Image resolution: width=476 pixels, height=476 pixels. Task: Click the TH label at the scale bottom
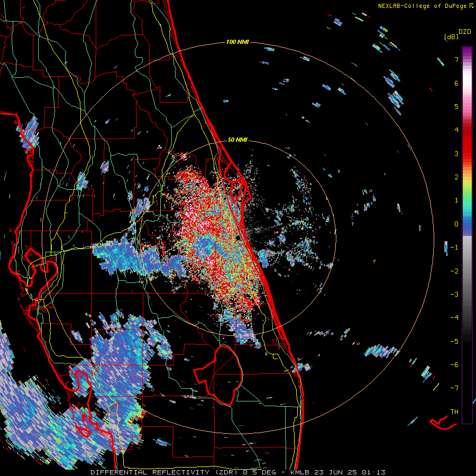tap(454, 411)
